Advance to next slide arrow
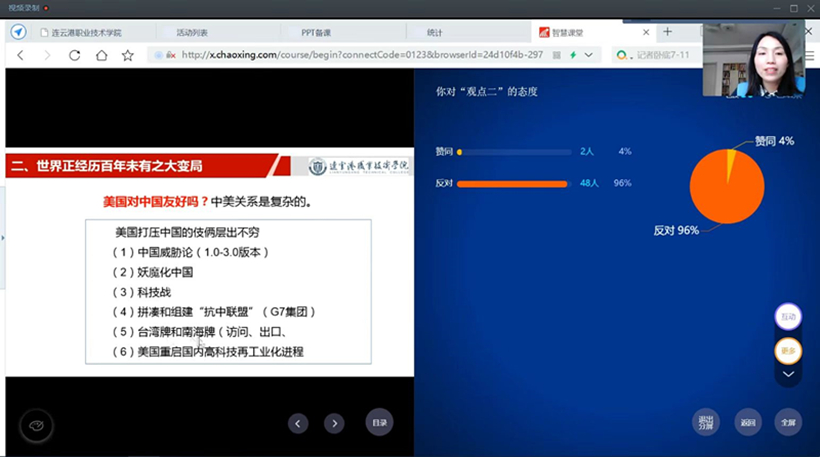This screenshot has height=457, width=820. (334, 423)
